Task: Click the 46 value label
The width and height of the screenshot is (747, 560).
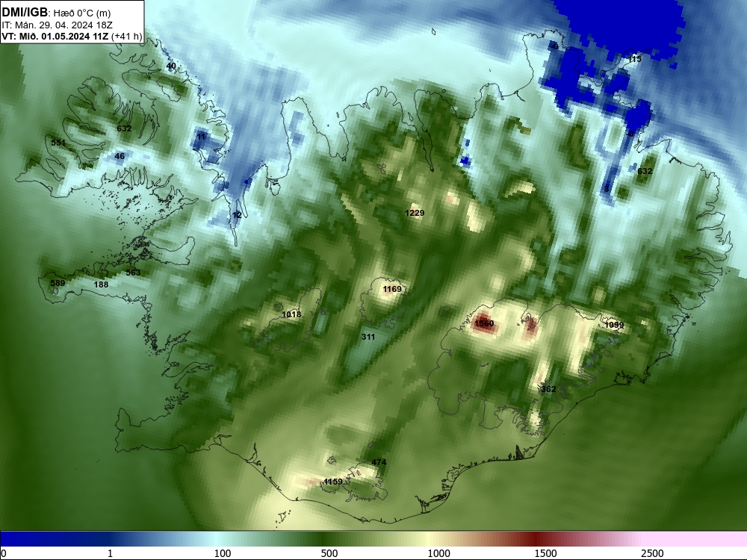Action: [120, 156]
